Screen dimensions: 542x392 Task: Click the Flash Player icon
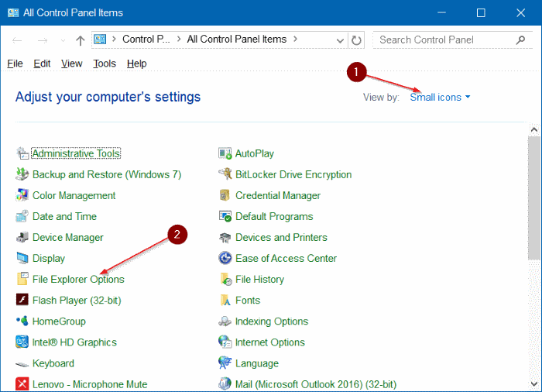point(22,300)
